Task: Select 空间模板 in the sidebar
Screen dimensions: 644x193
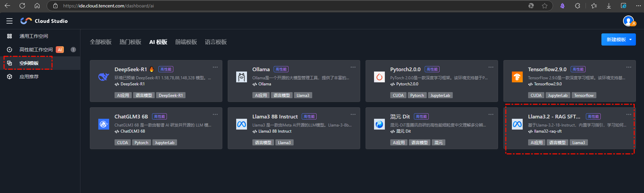Action: click(x=40, y=63)
